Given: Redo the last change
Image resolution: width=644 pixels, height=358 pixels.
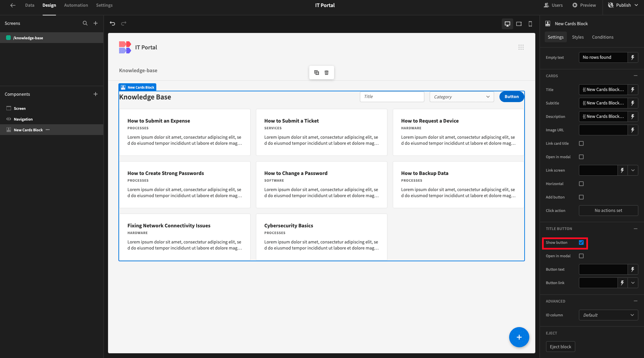Looking at the screenshot, I should (x=124, y=23).
